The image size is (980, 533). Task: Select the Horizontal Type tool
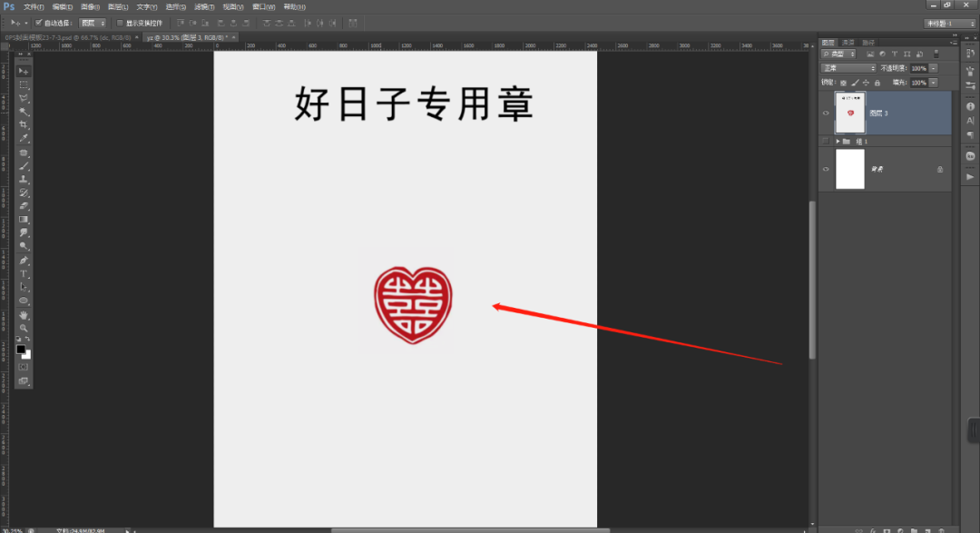23,274
